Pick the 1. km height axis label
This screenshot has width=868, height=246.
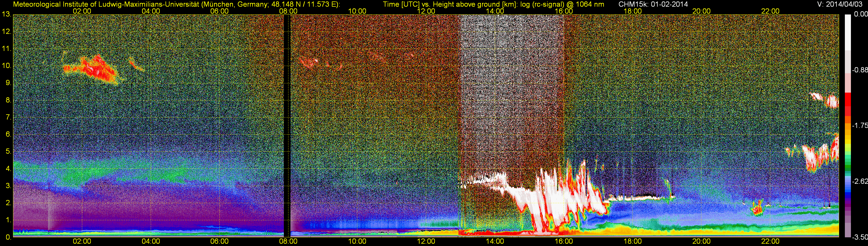pos(8,220)
